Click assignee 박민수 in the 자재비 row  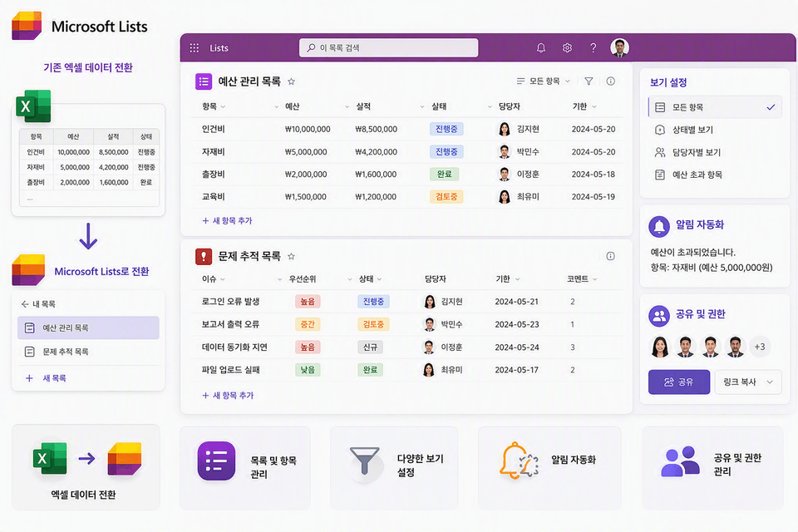point(519,152)
